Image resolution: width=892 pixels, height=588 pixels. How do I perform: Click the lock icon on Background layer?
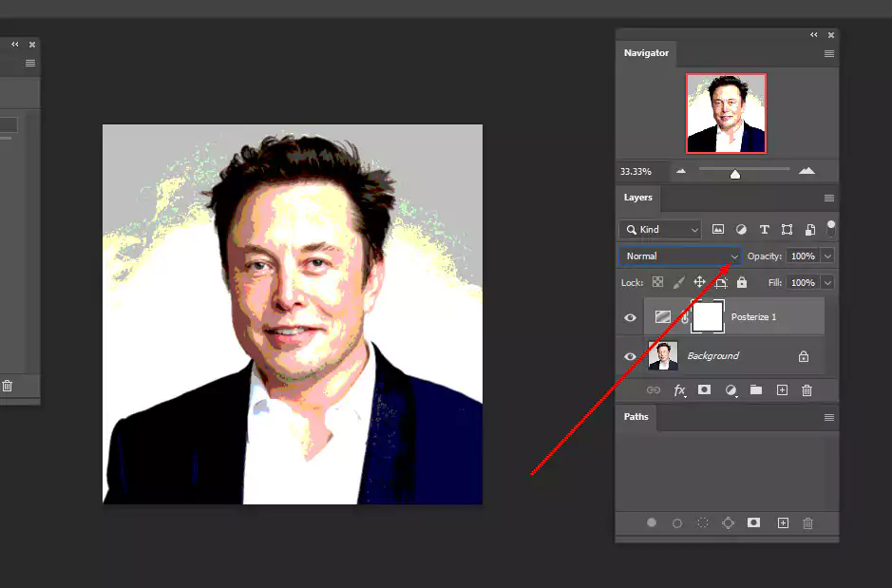804,356
